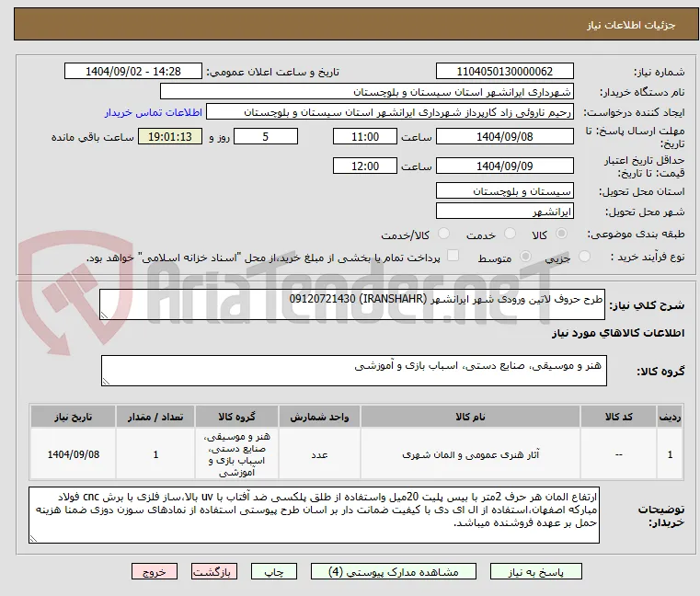
Task: Click the استان محل تحویل field
Action: [x=504, y=191]
